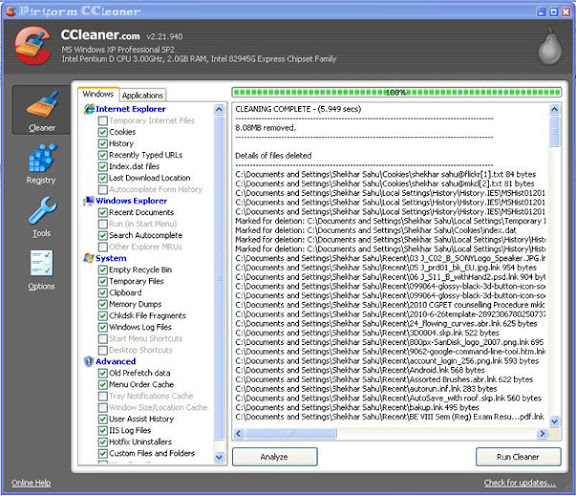Select the '8.08MB removed.' line
The height and width of the screenshot is (496, 576).
[x=266, y=128]
